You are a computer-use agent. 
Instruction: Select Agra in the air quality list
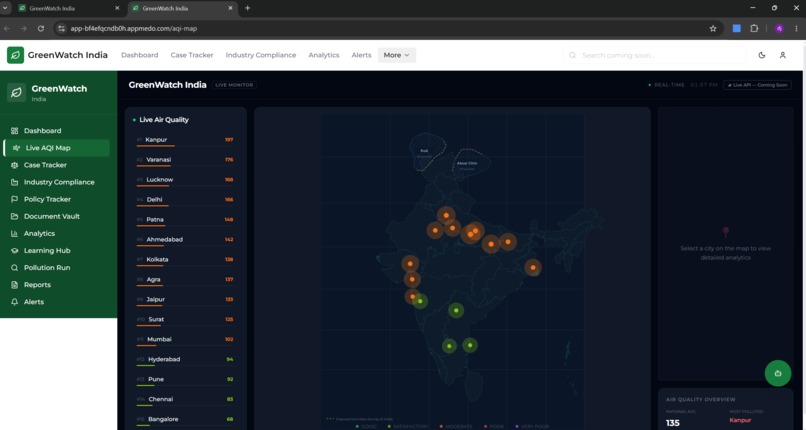[185, 280]
